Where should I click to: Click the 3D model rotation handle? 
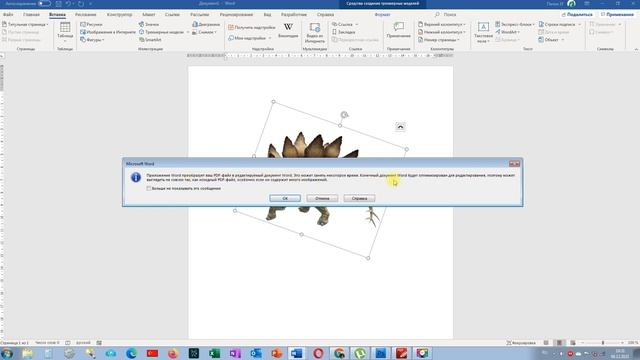coord(344,115)
